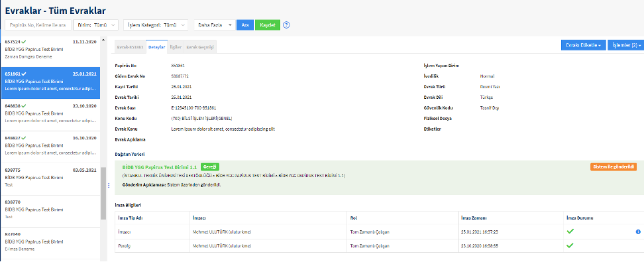The height and width of the screenshot is (262, 644).
Task: Click the blue Ara search button
Action: pos(245,25)
